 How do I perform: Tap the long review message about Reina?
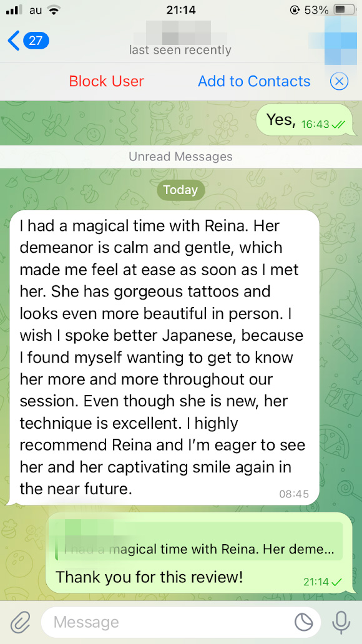click(164, 358)
